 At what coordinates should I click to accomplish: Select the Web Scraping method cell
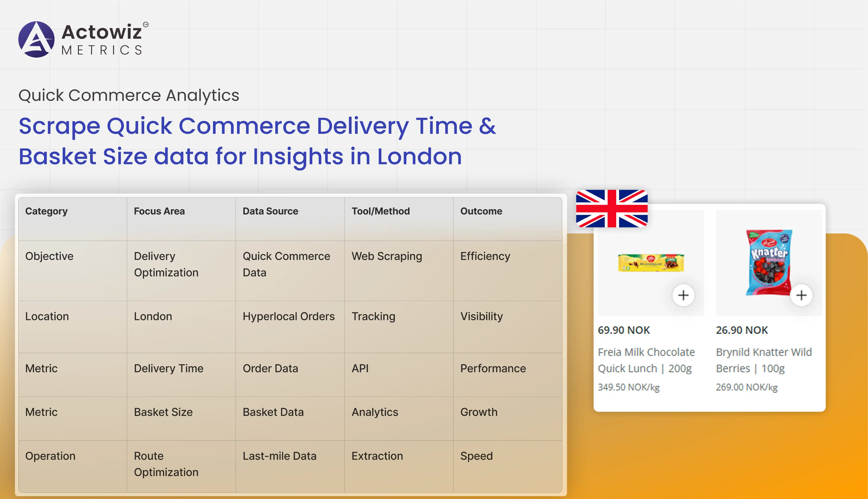(x=386, y=256)
